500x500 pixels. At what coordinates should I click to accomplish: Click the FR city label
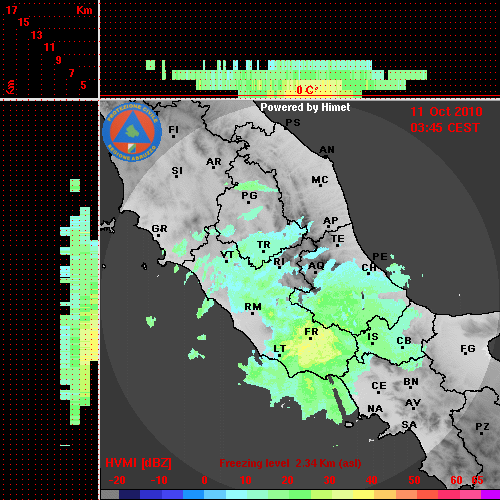311,332
